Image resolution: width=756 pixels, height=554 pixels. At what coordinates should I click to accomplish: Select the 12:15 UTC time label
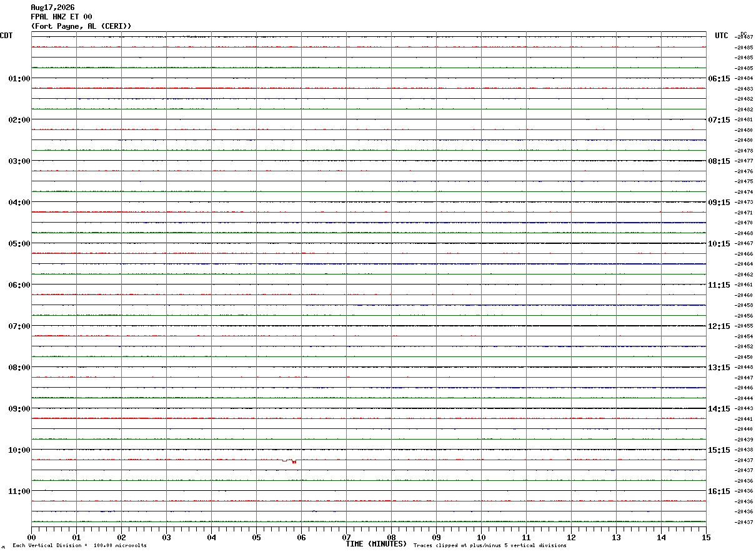point(719,326)
